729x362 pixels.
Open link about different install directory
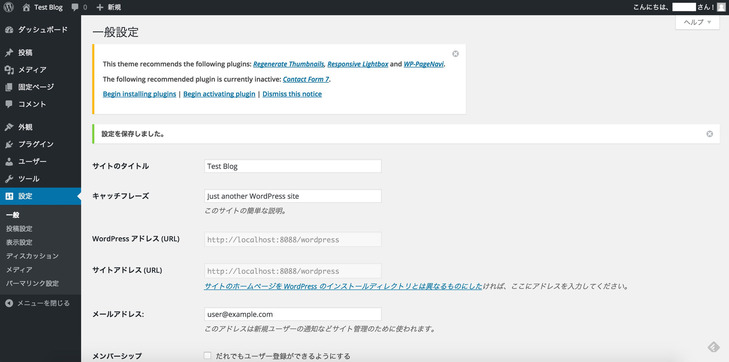(343, 286)
